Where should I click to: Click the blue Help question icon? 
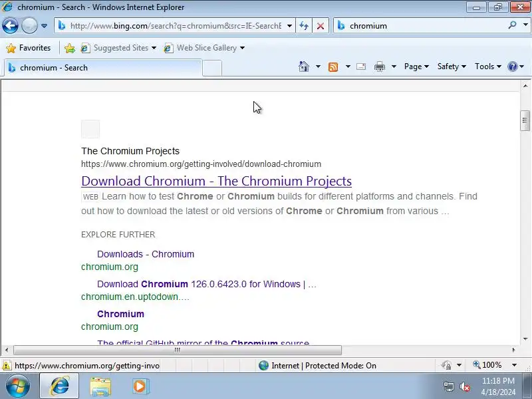512,66
